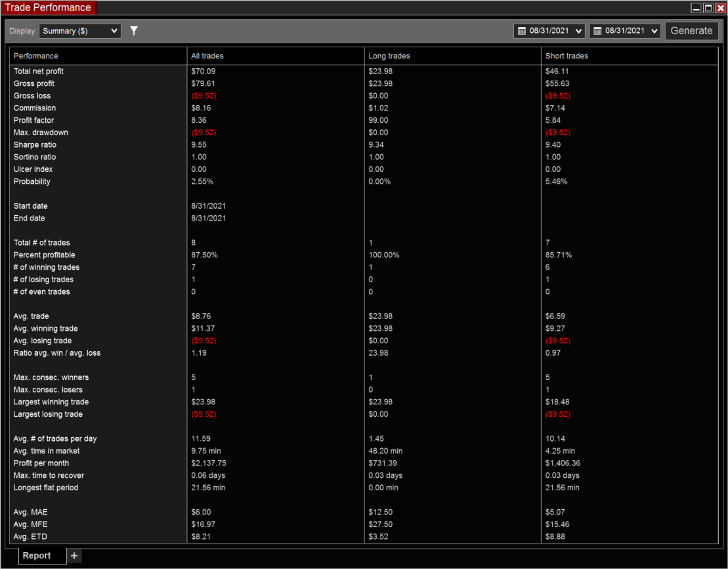Click the Gross loss row label

[x=32, y=96]
